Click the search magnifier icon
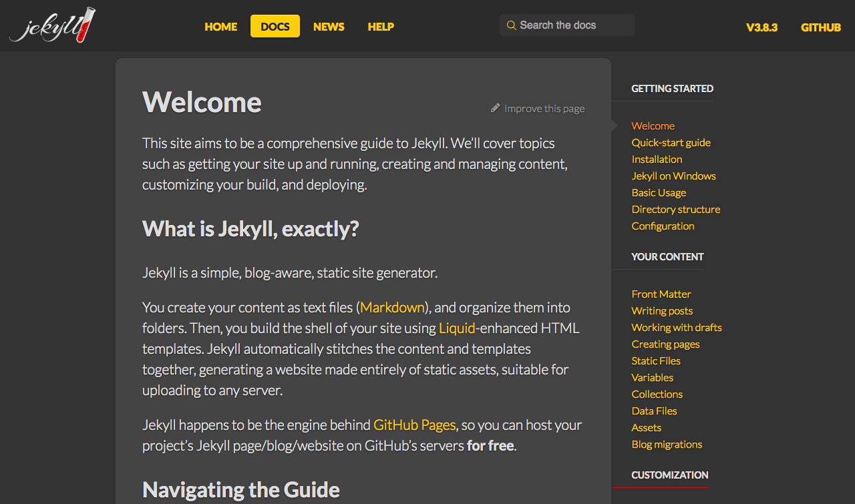This screenshot has width=855, height=504. 511,25
